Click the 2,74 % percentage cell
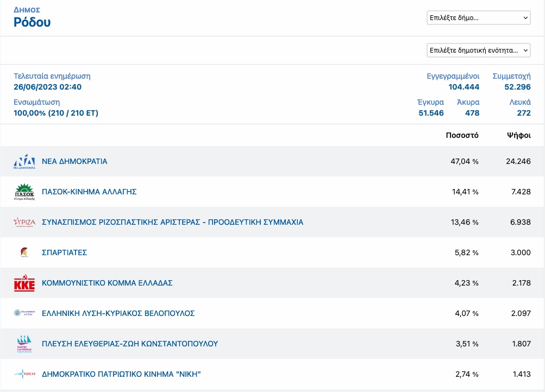545x392 pixels. click(x=467, y=374)
